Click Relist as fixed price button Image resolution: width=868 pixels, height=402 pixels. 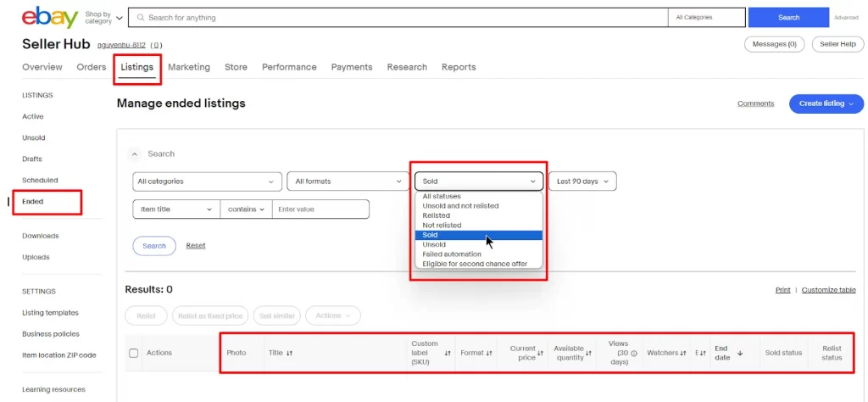(x=210, y=315)
